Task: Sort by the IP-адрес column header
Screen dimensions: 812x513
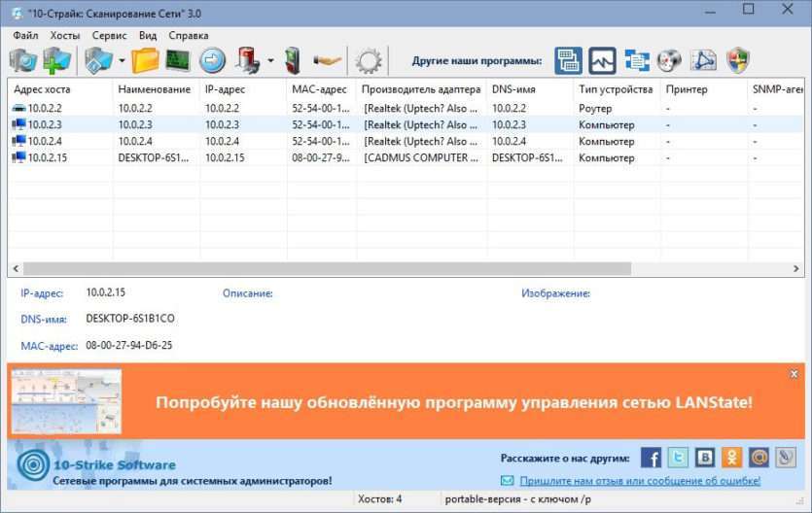Action: coord(243,89)
